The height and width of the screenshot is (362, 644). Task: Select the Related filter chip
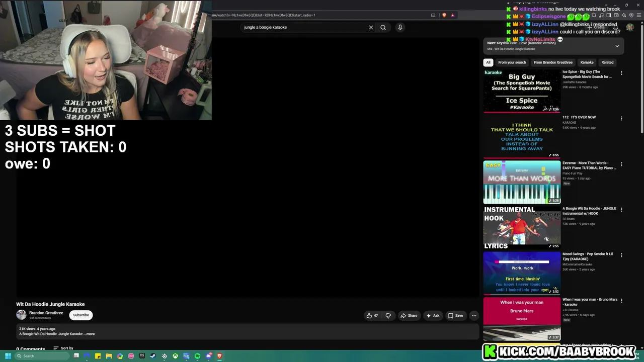click(x=607, y=62)
